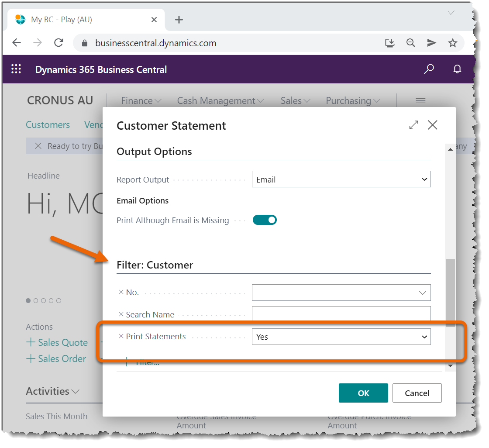The height and width of the screenshot is (448, 489).
Task: Click the install app icon in address bar
Action: pos(390,43)
